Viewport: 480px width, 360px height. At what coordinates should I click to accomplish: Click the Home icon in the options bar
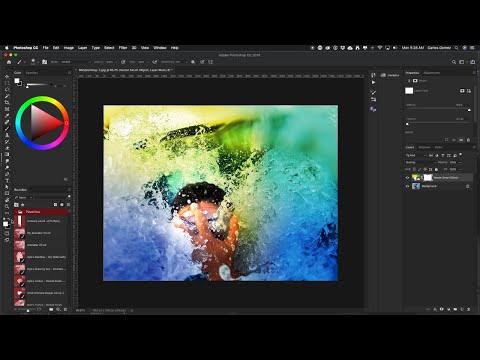tap(9, 62)
